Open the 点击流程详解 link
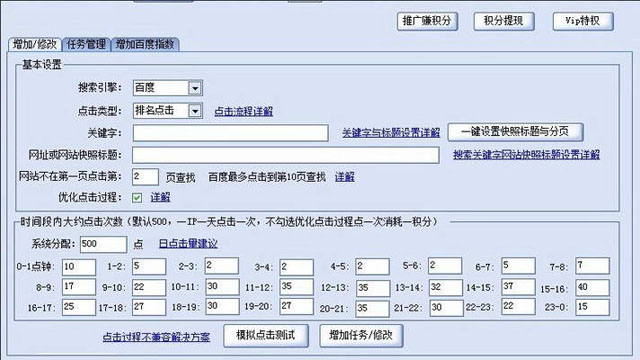 click(x=244, y=111)
